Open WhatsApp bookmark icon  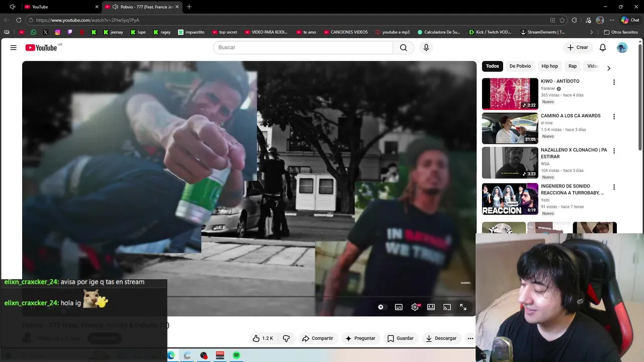click(33, 32)
